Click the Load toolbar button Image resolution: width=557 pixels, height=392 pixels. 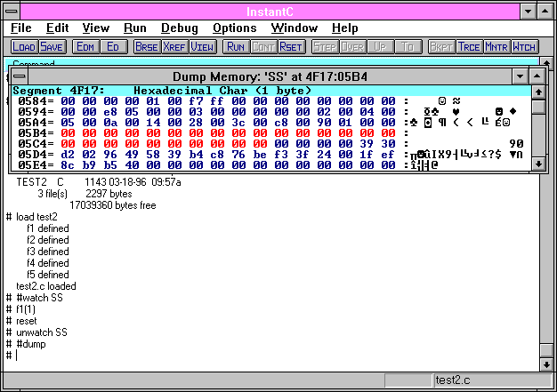click(x=24, y=46)
